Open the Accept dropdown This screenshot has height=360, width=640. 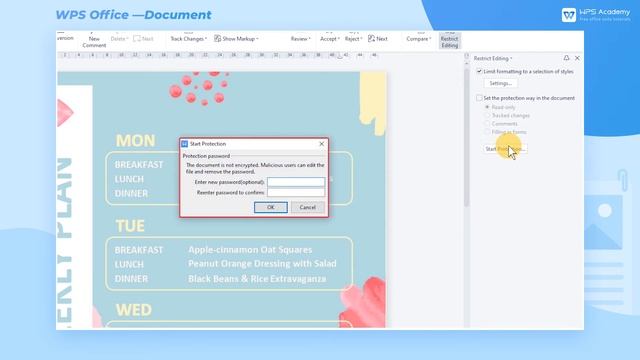point(329,39)
